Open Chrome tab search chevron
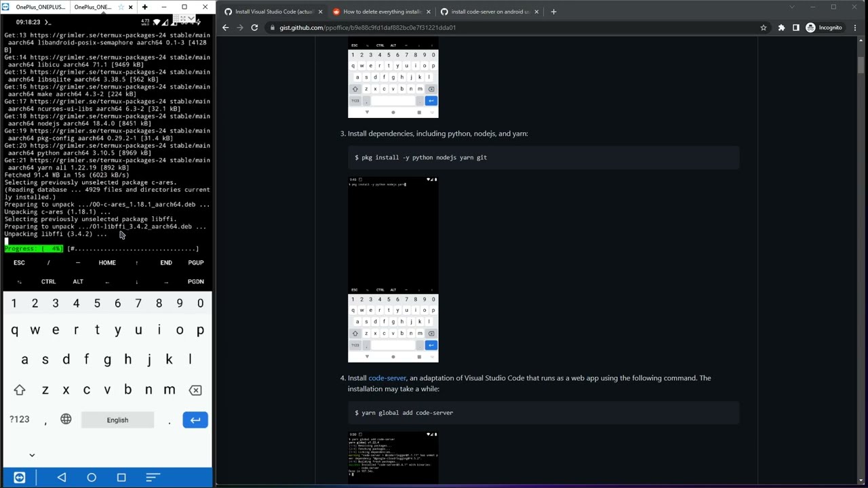This screenshot has height=488, width=868. (791, 7)
